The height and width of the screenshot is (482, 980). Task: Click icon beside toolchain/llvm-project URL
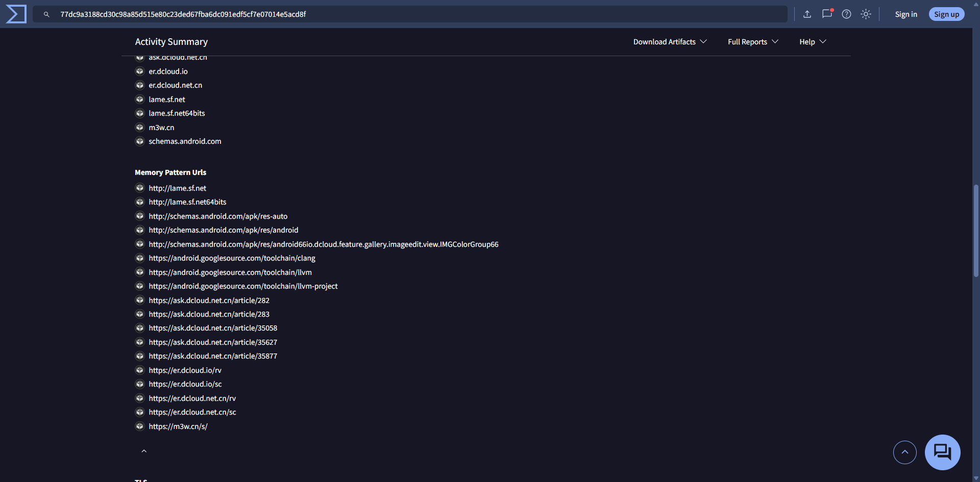(140, 286)
